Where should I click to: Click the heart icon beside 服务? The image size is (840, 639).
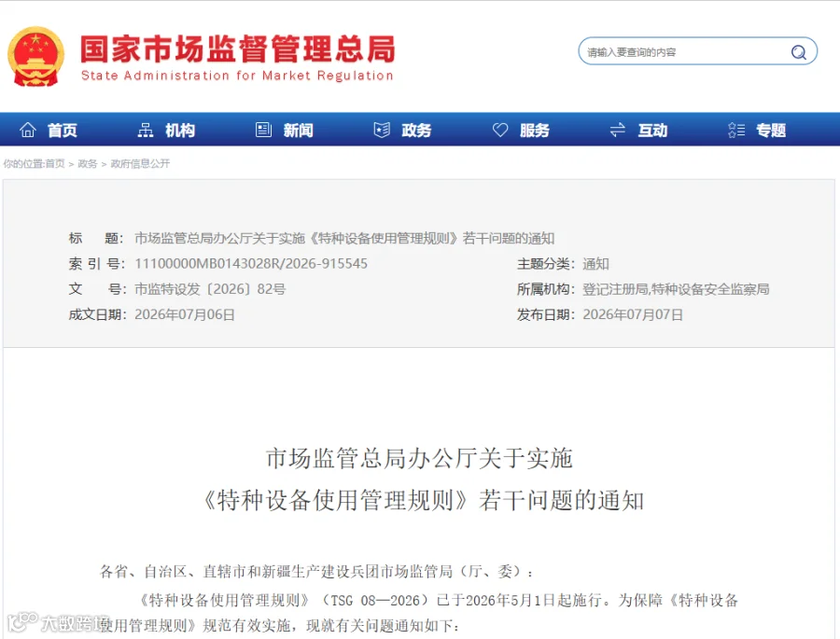pos(500,130)
